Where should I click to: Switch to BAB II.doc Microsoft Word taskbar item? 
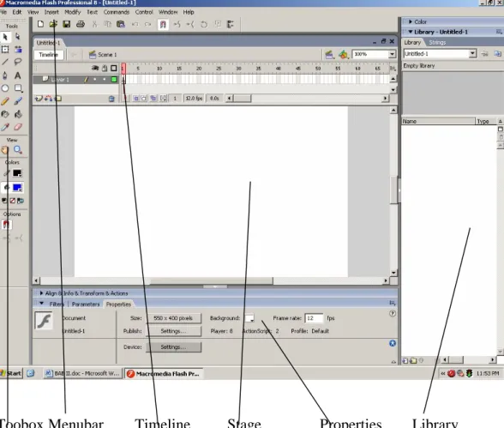(82, 374)
